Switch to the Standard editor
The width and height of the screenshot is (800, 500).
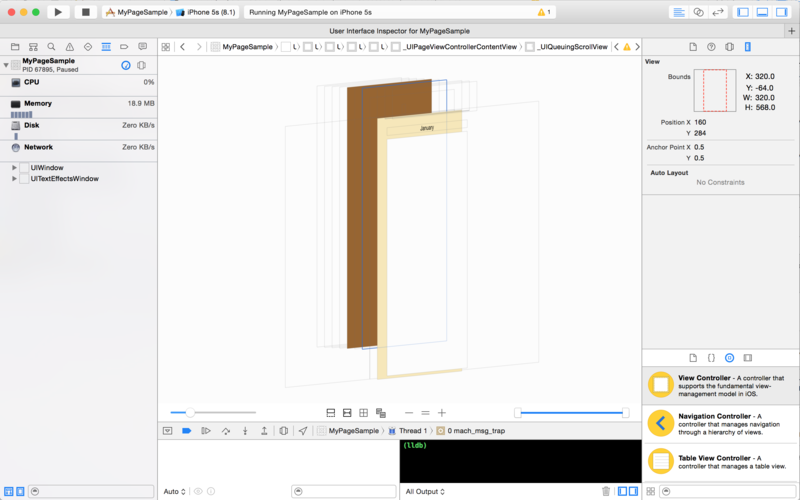coord(679,12)
